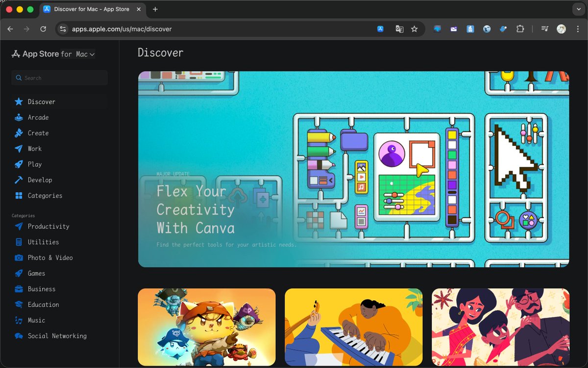Select the Create paintbrush icon
588x368 pixels.
pyautogui.click(x=19, y=133)
